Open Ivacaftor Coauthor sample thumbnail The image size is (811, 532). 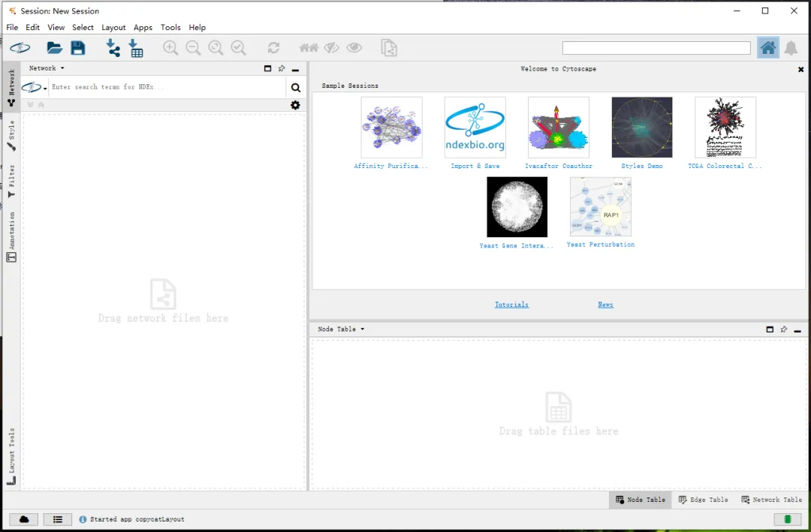[559, 127]
